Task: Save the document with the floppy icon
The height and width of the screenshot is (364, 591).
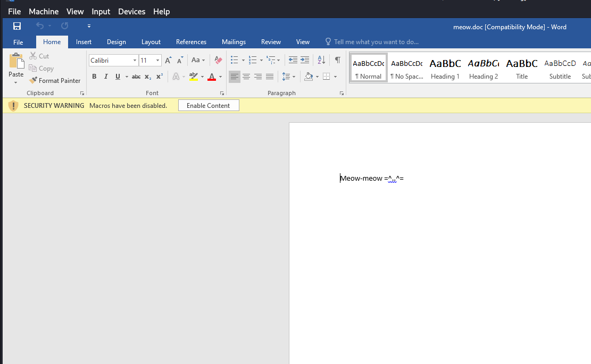Action: pyautogui.click(x=17, y=26)
